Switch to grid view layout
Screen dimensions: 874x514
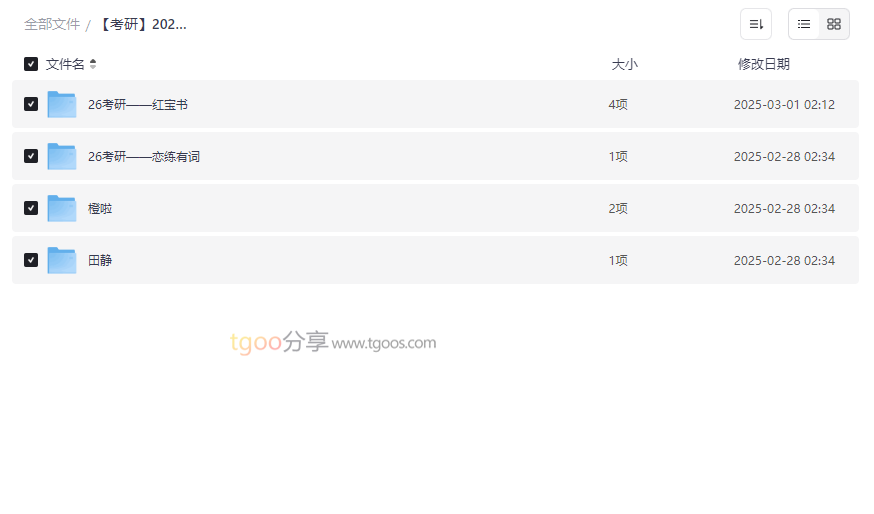click(834, 24)
